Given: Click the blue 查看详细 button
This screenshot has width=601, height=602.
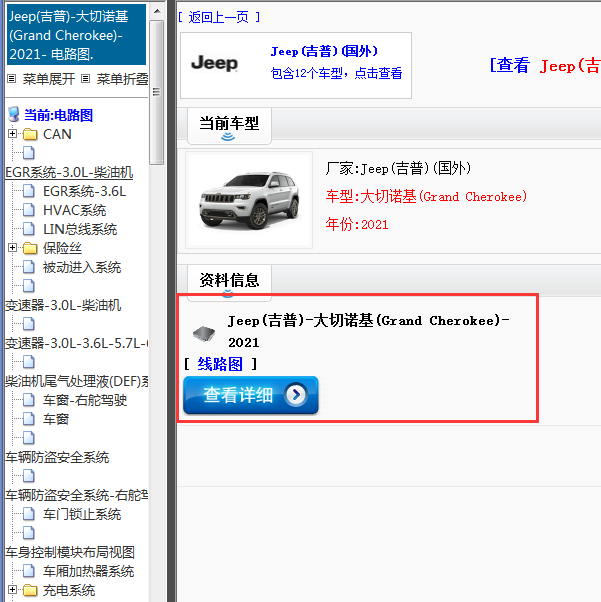Looking at the screenshot, I should click(x=251, y=395).
